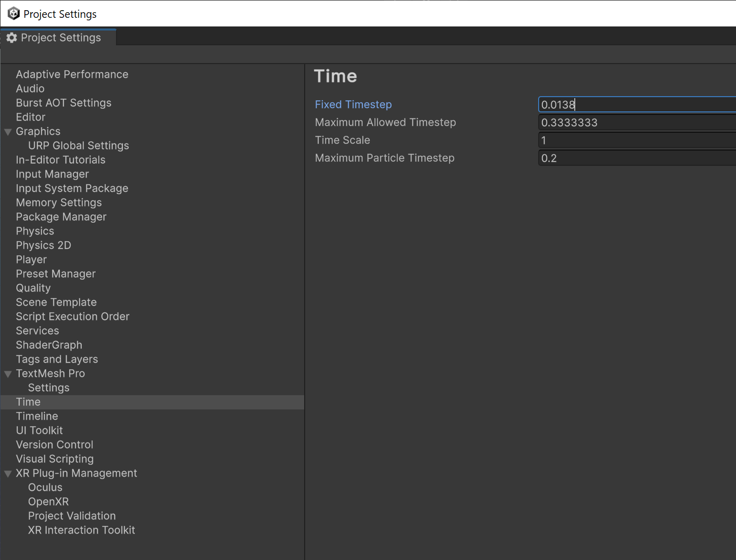Click the Unity logo in the title bar

pyautogui.click(x=14, y=13)
